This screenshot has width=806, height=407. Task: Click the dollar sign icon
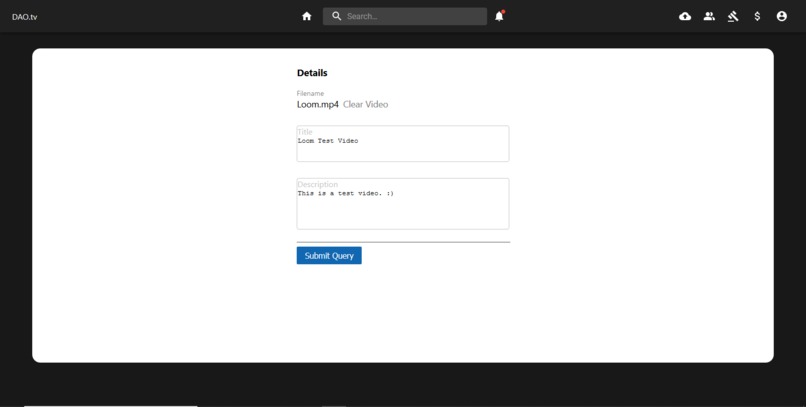point(757,16)
